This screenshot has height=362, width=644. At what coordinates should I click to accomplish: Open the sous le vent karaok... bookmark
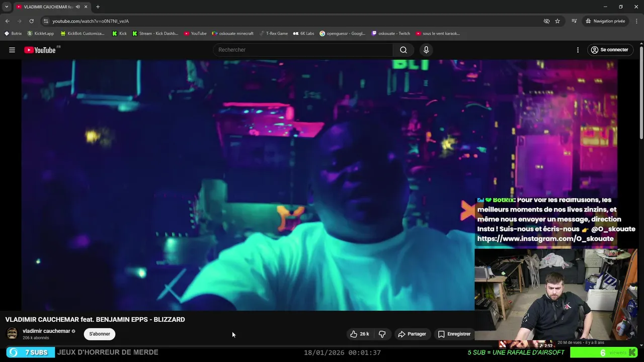pyautogui.click(x=438, y=34)
